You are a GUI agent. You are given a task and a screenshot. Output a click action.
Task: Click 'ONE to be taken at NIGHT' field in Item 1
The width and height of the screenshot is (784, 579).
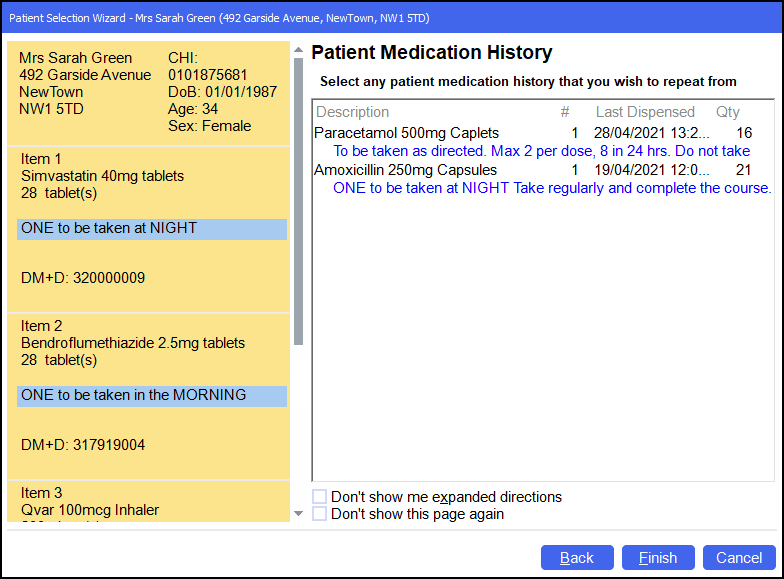pos(152,229)
